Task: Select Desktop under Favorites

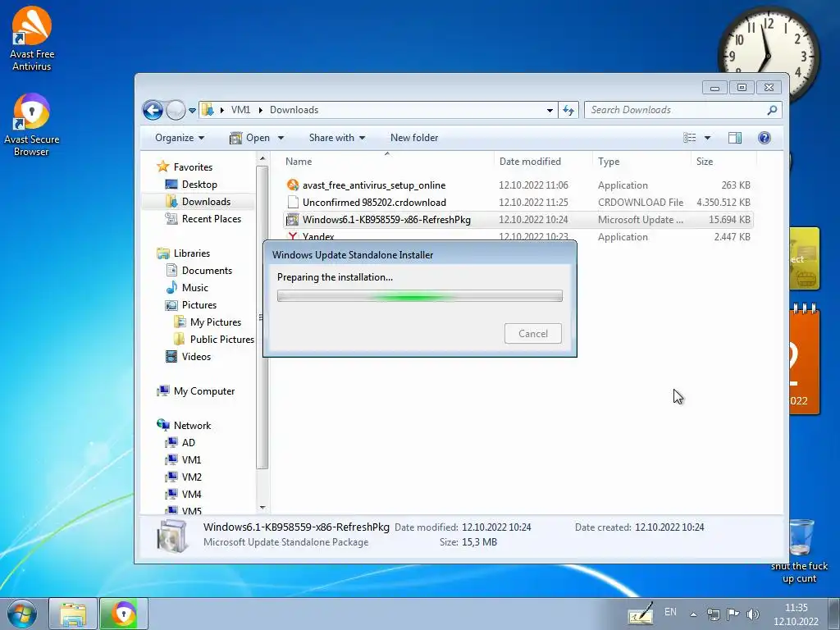Action: click(192, 185)
